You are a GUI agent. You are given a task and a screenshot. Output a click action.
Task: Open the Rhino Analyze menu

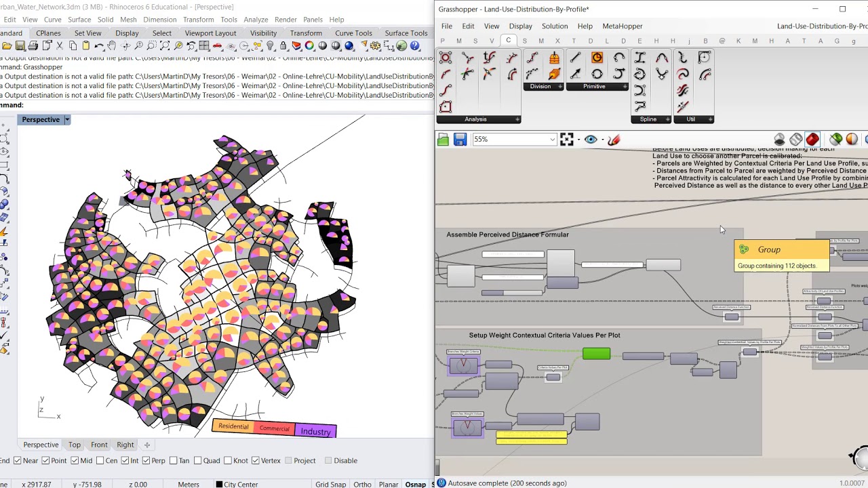tap(256, 20)
